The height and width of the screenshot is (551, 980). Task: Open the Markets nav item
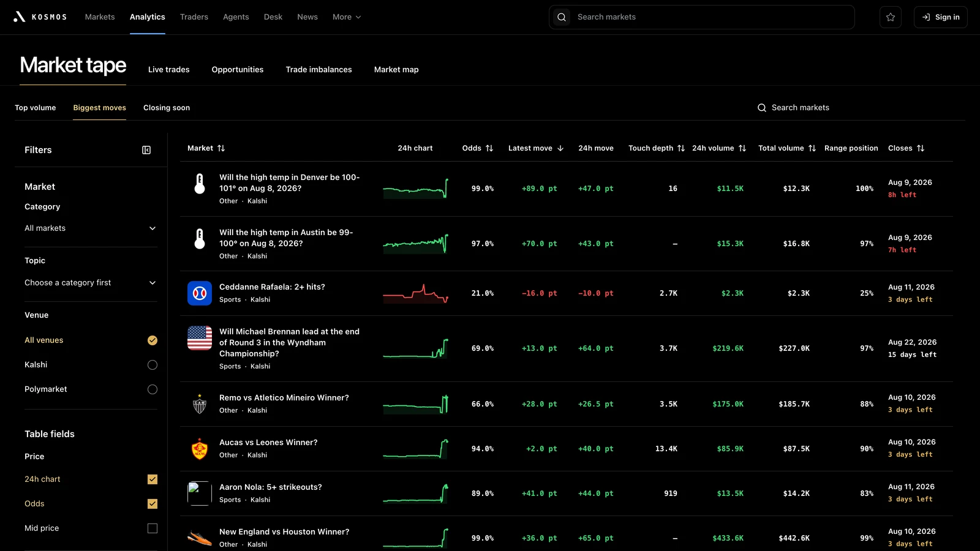click(100, 17)
